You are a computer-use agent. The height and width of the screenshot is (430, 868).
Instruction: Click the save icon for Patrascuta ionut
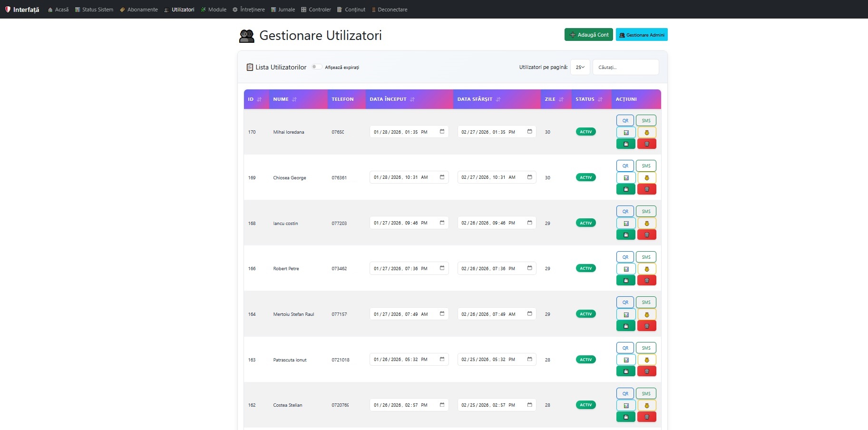click(x=625, y=371)
